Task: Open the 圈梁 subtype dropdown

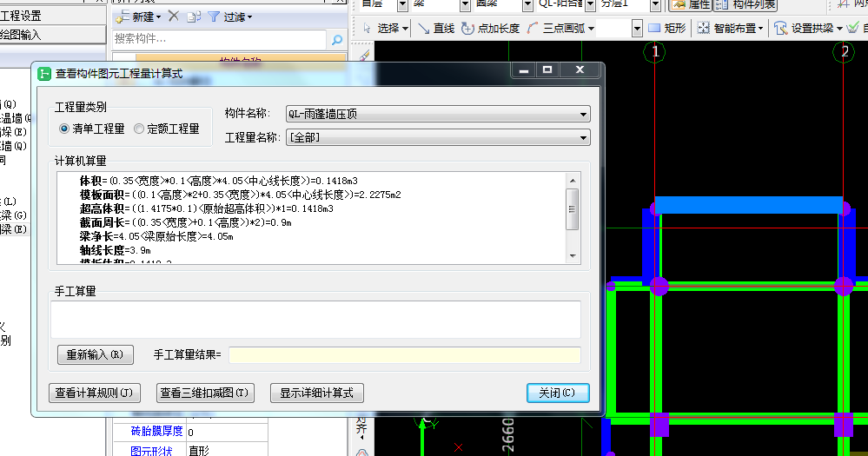Action: (527, 5)
